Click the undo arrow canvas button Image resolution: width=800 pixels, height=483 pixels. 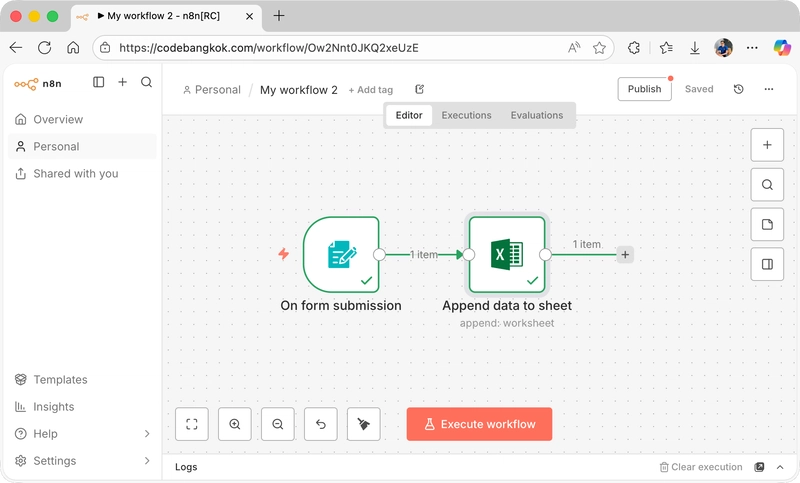coord(321,424)
